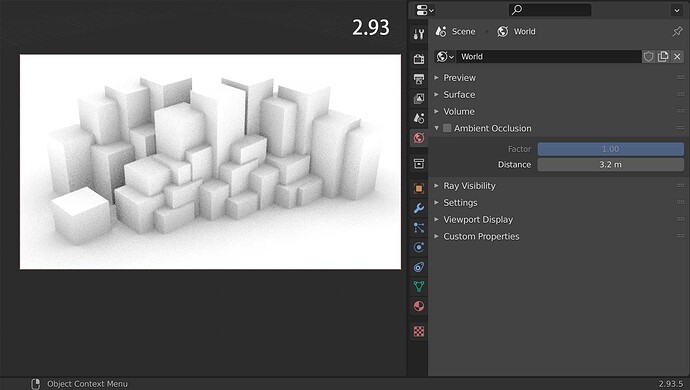Open the properties options dropdown arrow

(x=677, y=10)
